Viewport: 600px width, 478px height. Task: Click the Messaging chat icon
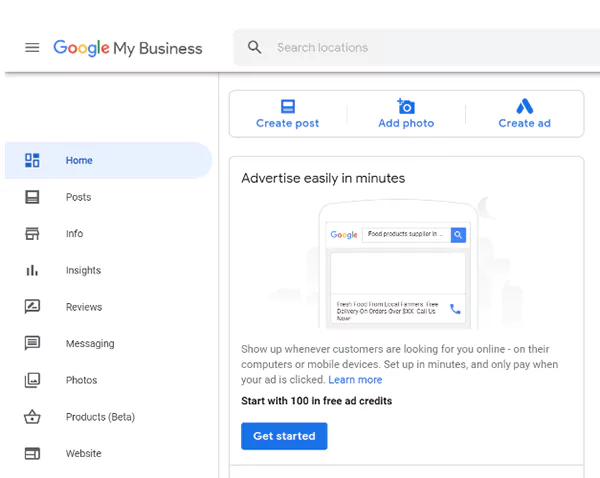(x=32, y=343)
